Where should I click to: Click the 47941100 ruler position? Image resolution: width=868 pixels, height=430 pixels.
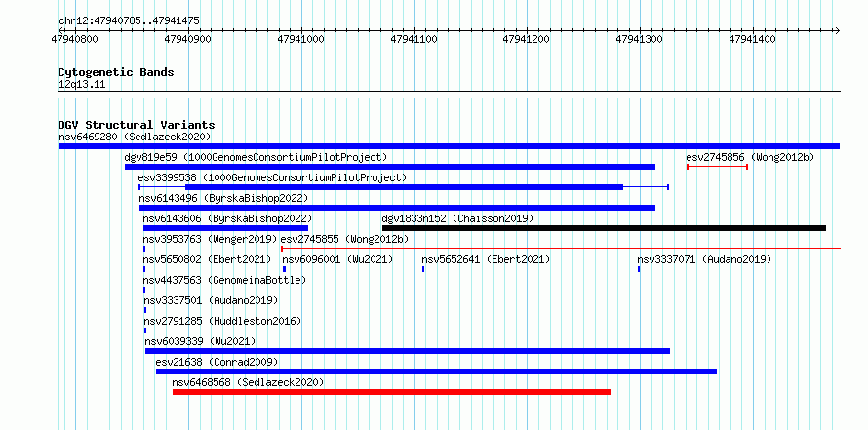point(414,40)
